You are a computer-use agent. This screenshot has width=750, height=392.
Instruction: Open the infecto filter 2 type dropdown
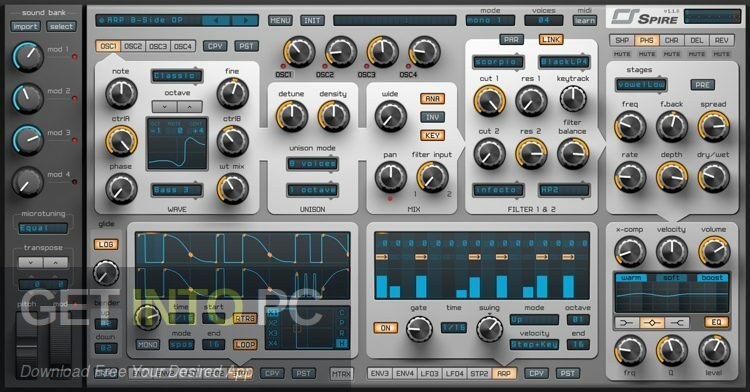[498, 190]
